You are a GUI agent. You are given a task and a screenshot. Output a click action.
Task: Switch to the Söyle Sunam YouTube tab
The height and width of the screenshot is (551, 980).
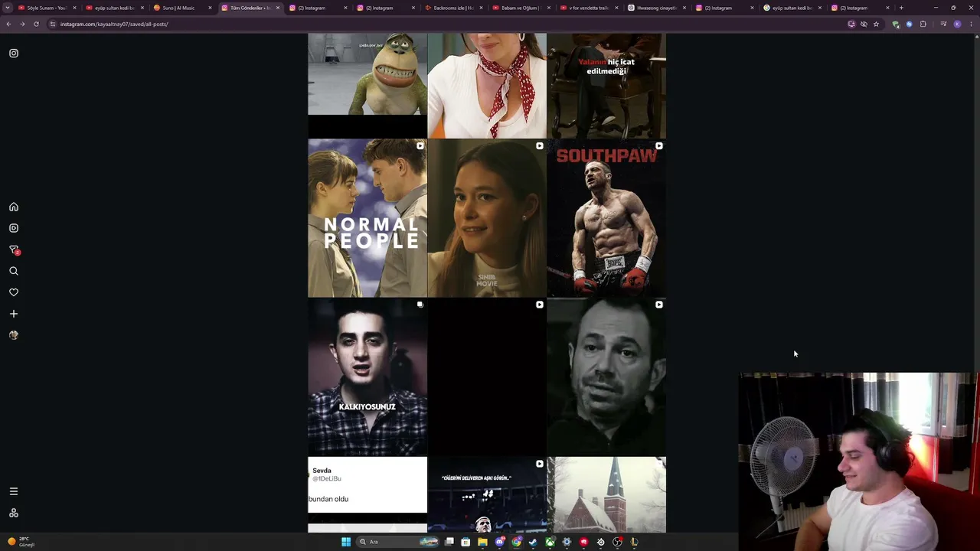coord(46,8)
